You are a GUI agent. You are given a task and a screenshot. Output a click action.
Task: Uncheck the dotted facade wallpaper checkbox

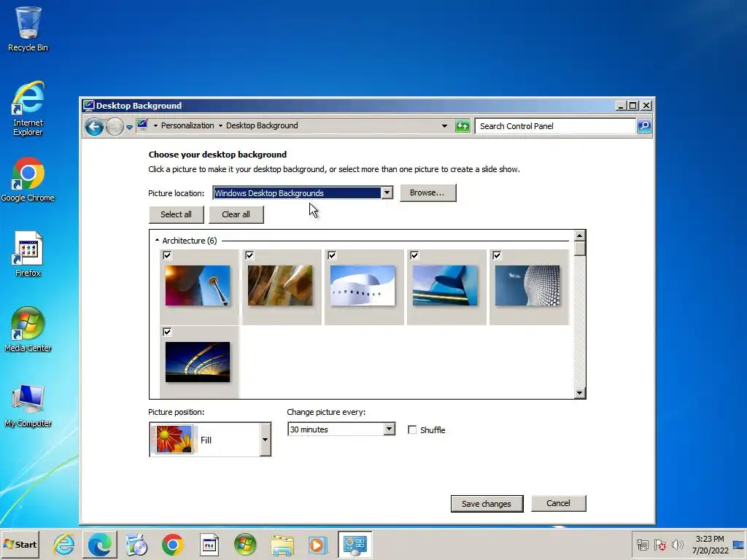click(497, 256)
